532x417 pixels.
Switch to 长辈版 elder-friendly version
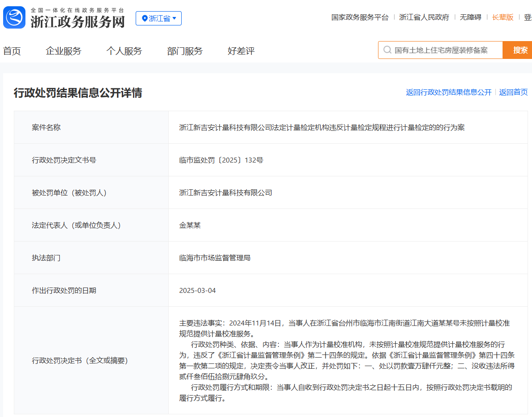tap(503, 17)
